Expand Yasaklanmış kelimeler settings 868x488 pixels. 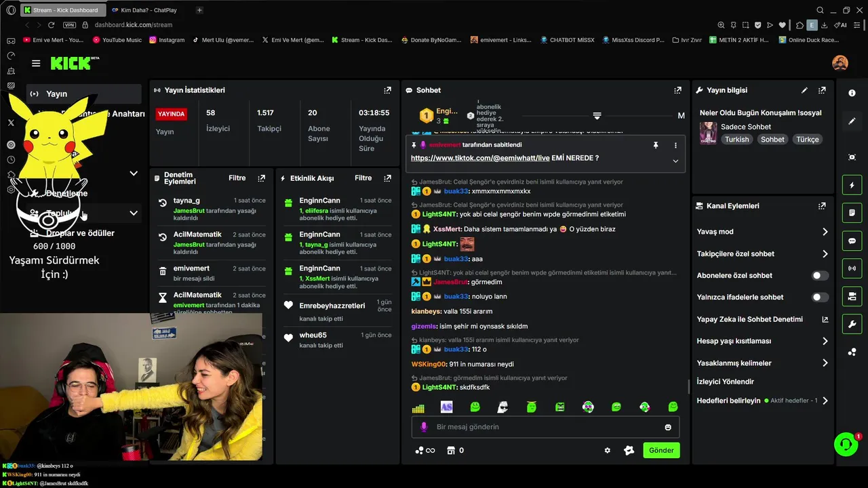click(x=763, y=363)
